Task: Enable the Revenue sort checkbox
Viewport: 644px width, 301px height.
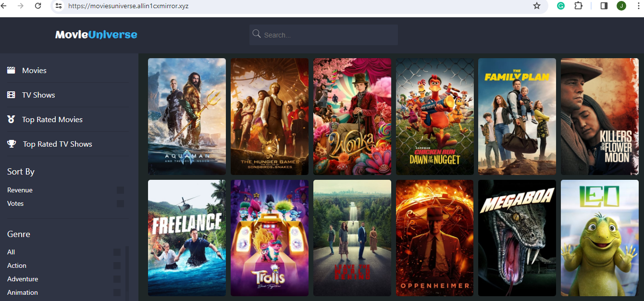Action: (x=120, y=190)
